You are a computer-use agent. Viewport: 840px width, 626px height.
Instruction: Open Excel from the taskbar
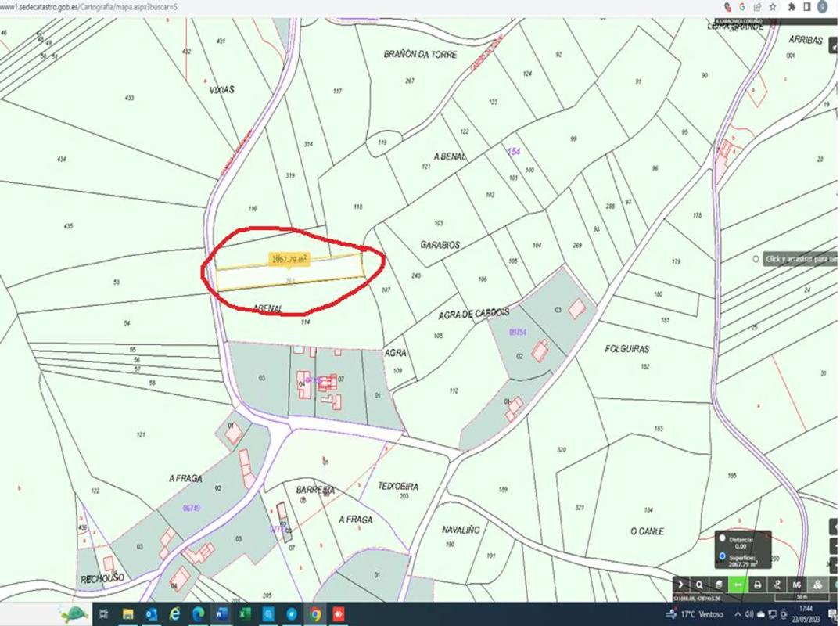[x=244, y=614]
